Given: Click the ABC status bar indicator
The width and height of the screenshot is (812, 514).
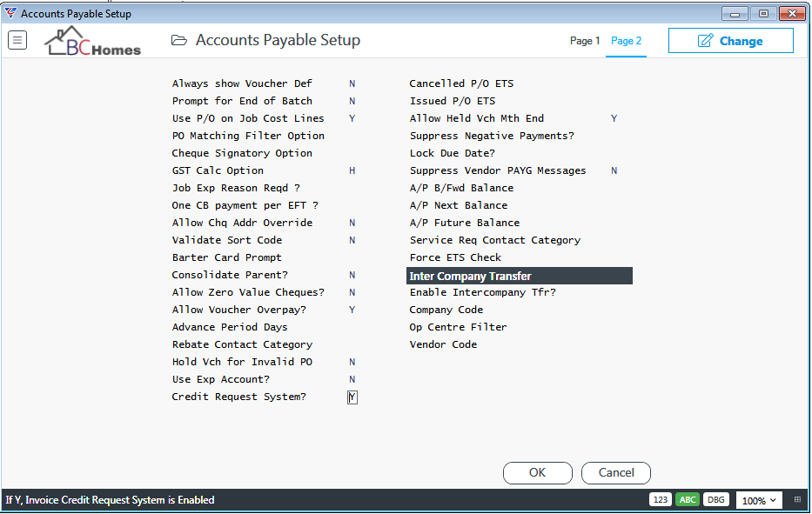Looking at the screenshot, I should point(688,499).
